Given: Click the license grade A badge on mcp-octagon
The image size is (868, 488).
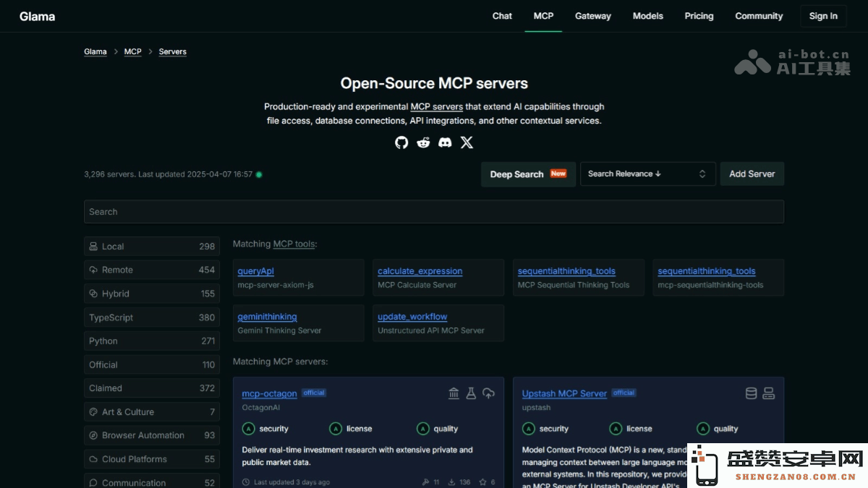Looking at the screenshot, I should pyautogui.click(x=336, y=429).
